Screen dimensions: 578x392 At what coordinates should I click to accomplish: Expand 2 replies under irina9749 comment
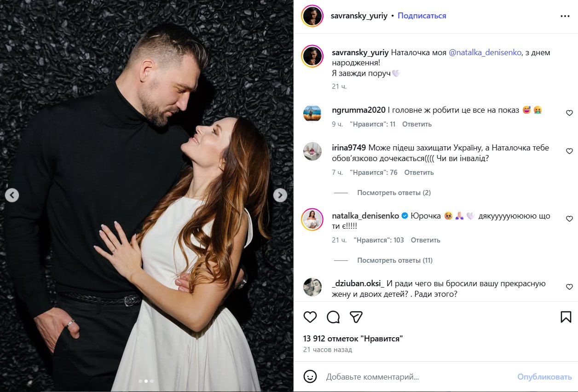[x=394, y=193]
